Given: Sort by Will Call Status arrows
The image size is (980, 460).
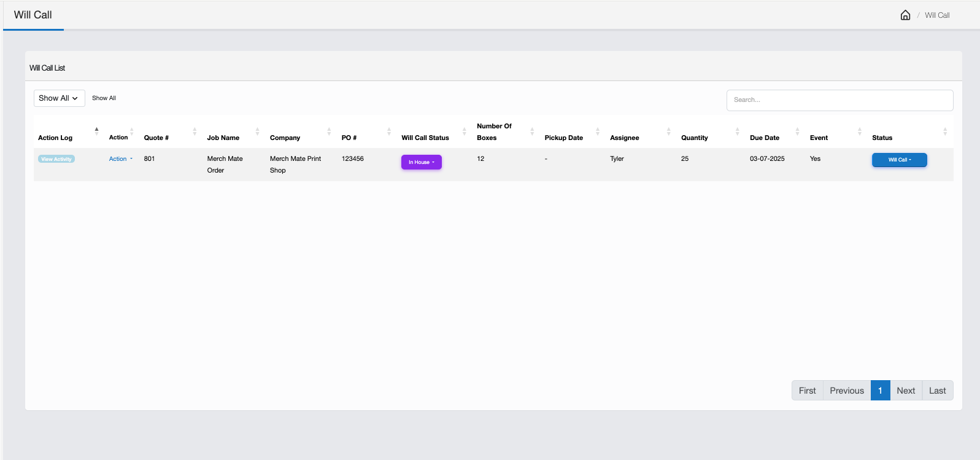Looking at the screenshot, I should point(464,131).
